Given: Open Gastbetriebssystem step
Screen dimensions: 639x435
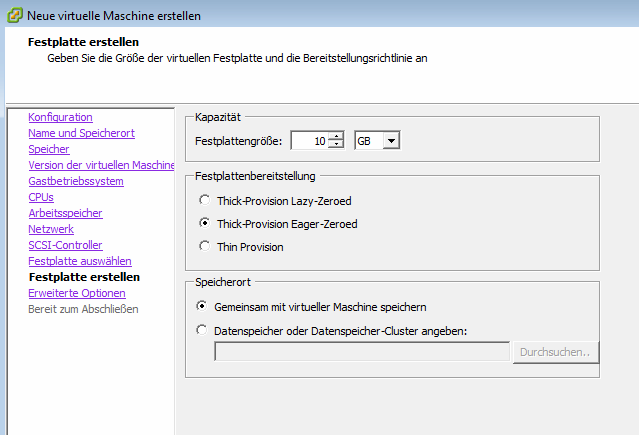Looking at the screenshot, I should point(76,181).
